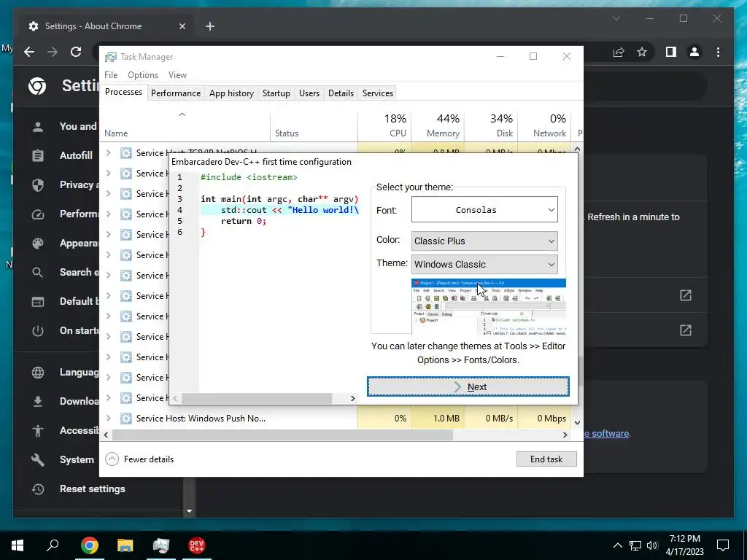Open Chrome three-dot menu

point(718,52)
